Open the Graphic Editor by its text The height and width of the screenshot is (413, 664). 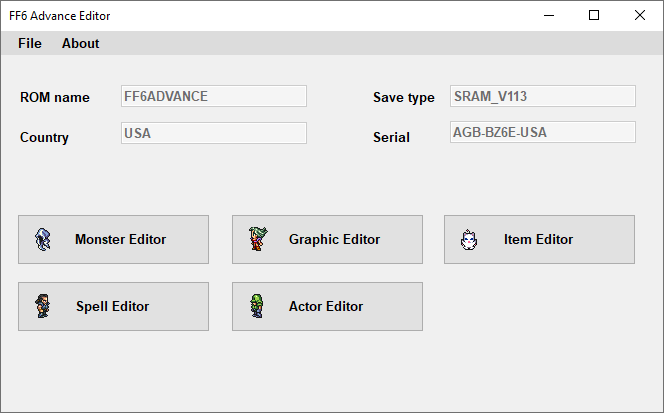[x=334, y=239]
